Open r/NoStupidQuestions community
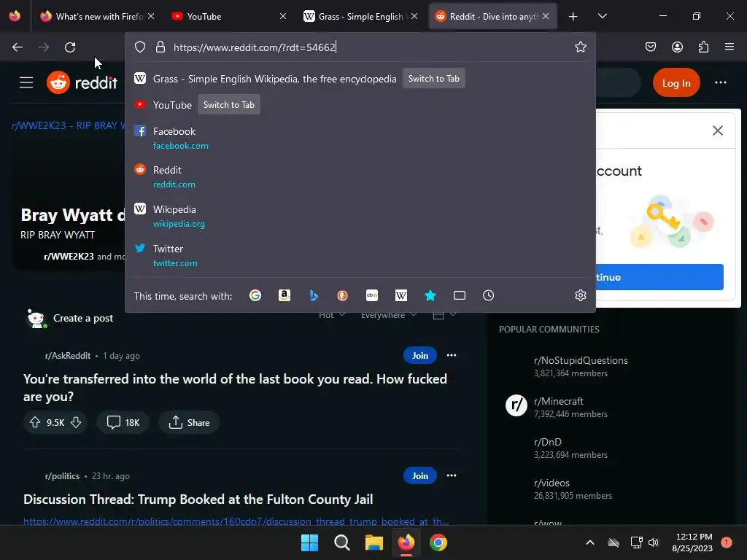747x560 pixels. coord(581,360)
